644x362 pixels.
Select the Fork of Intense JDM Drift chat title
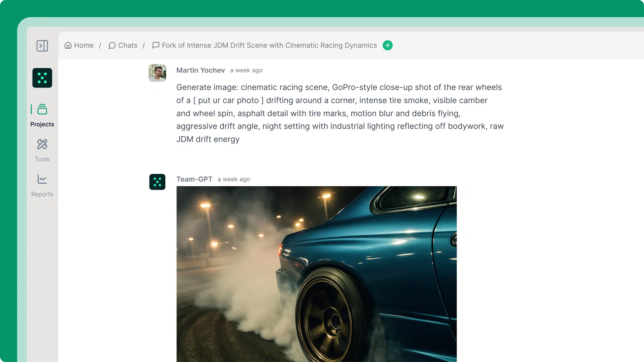(269, 45)
